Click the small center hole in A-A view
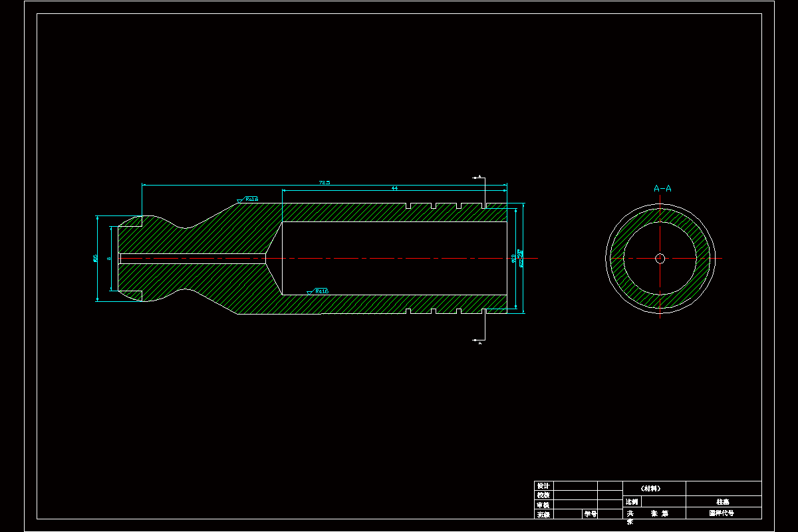Screen dimensions: 798x532 tap(660, 258)
